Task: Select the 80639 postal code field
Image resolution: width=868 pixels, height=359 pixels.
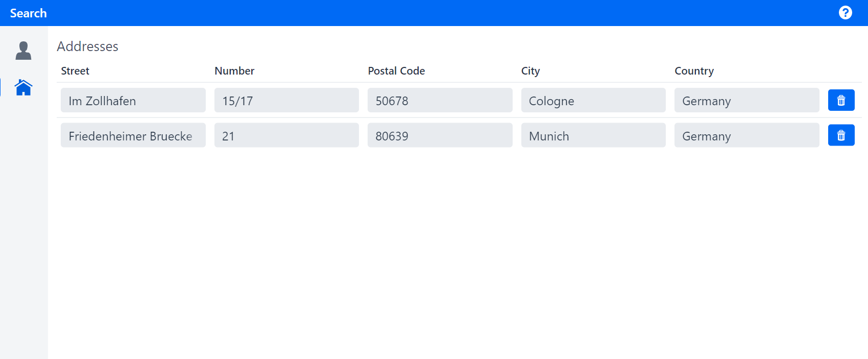Action: (440, 135)
